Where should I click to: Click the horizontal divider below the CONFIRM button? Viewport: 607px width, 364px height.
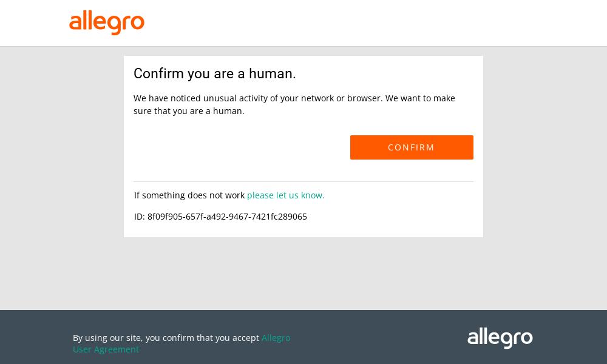click(303, 181)
